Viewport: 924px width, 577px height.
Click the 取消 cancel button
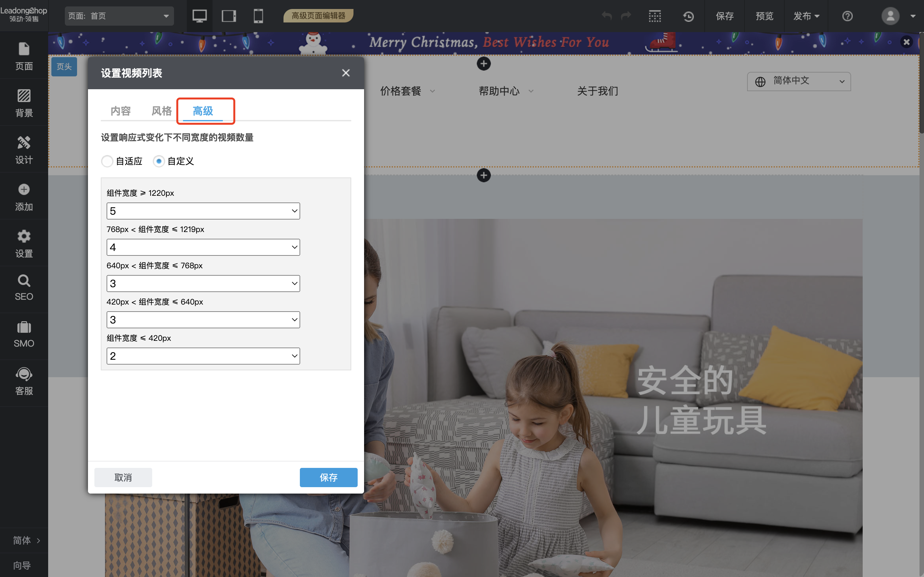pyautogui.click(x=123, y=477)
